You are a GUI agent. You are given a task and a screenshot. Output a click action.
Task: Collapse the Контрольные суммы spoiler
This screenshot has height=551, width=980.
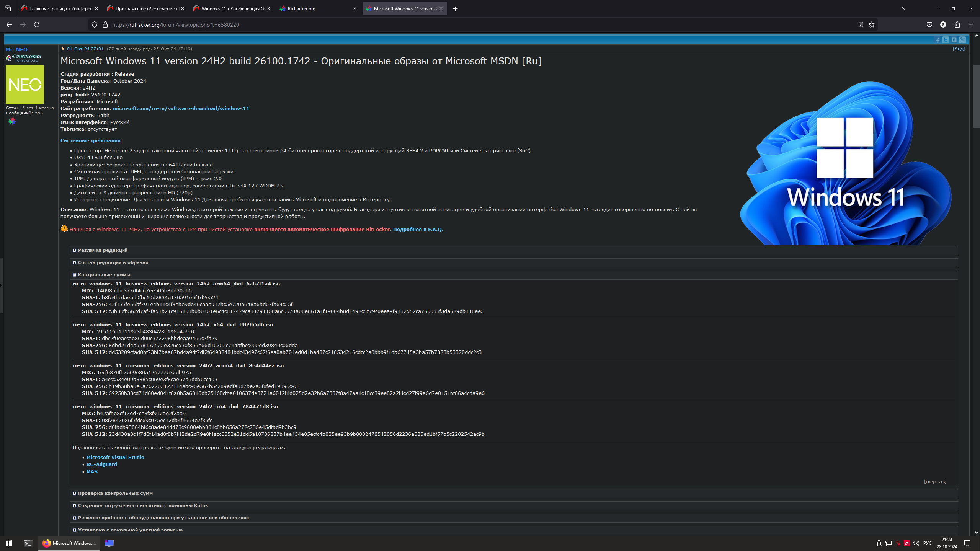(104, 275)
